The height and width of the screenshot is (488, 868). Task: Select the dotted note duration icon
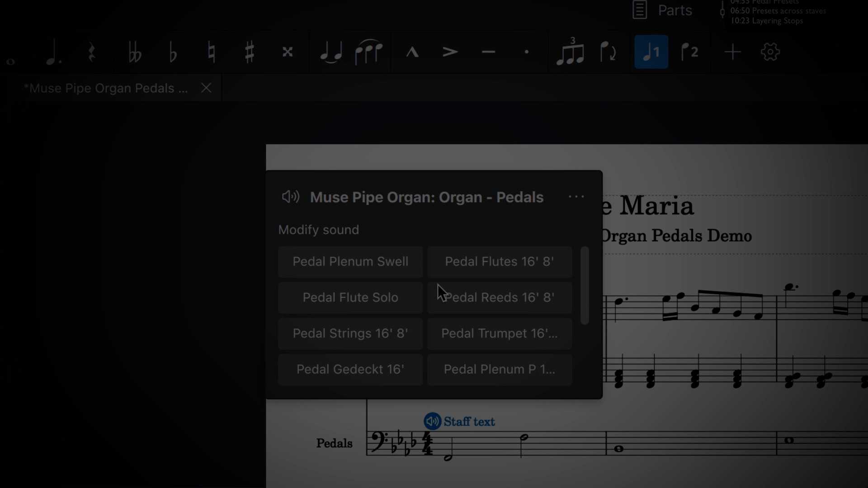click(53, 52)
